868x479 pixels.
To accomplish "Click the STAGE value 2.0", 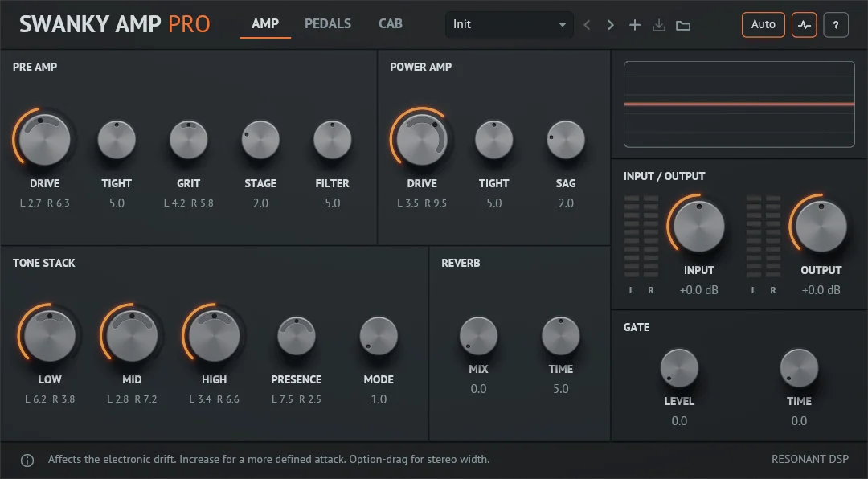I will [260, 203].
